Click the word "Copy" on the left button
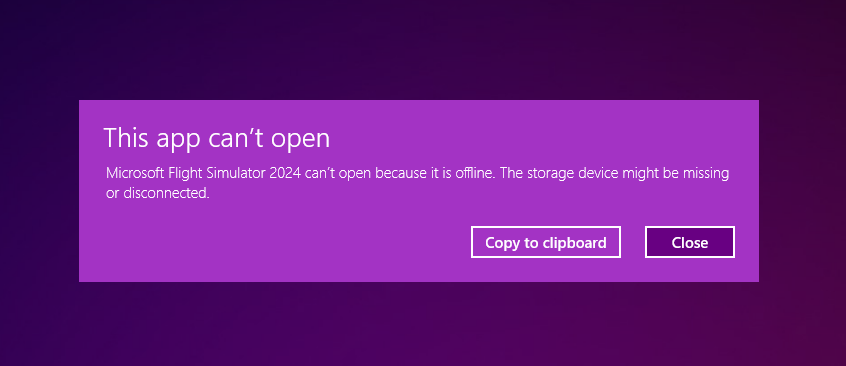 pyautogui.click(x=502, y=243)
